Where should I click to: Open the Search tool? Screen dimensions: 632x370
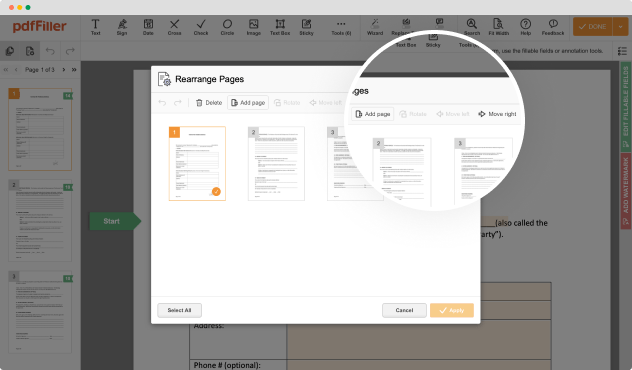pyautogui.click(x=472, y=27)
